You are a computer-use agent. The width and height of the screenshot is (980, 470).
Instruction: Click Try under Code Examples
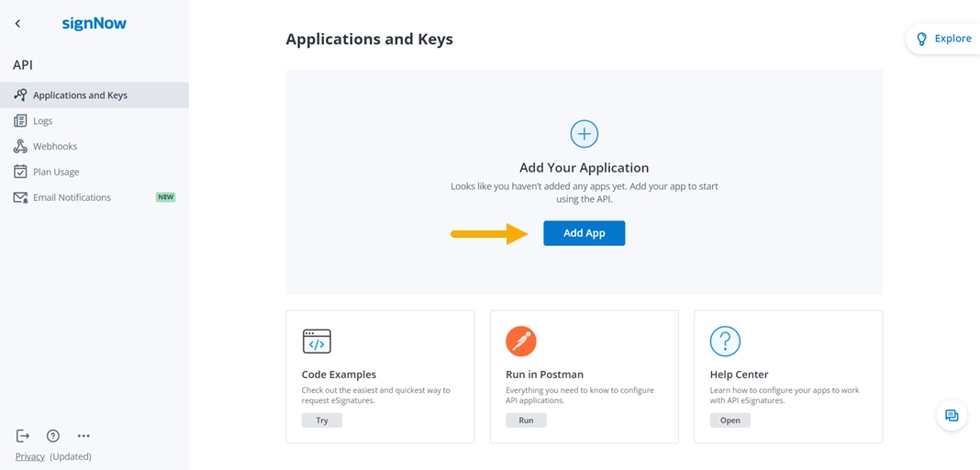click(322, 420)
